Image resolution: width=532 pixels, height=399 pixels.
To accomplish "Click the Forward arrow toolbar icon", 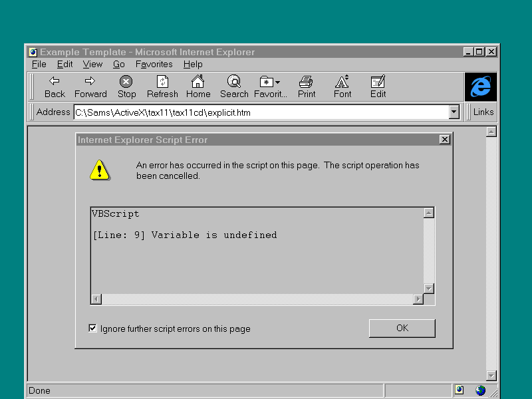I will [90, 82].
